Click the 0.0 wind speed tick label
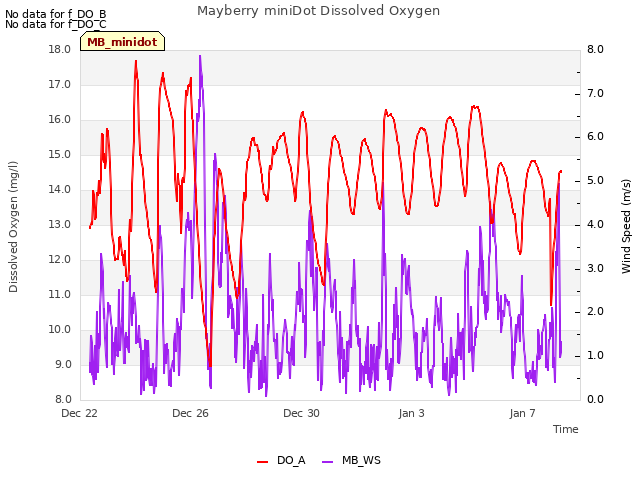This screenshot has width=640, height=480. (595, 400)
